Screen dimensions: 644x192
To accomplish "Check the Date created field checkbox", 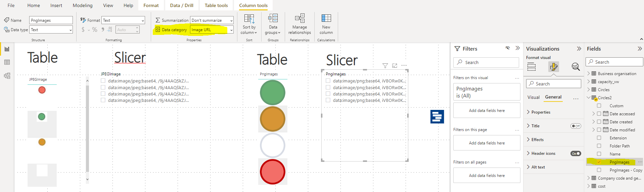I will point(599,122).
